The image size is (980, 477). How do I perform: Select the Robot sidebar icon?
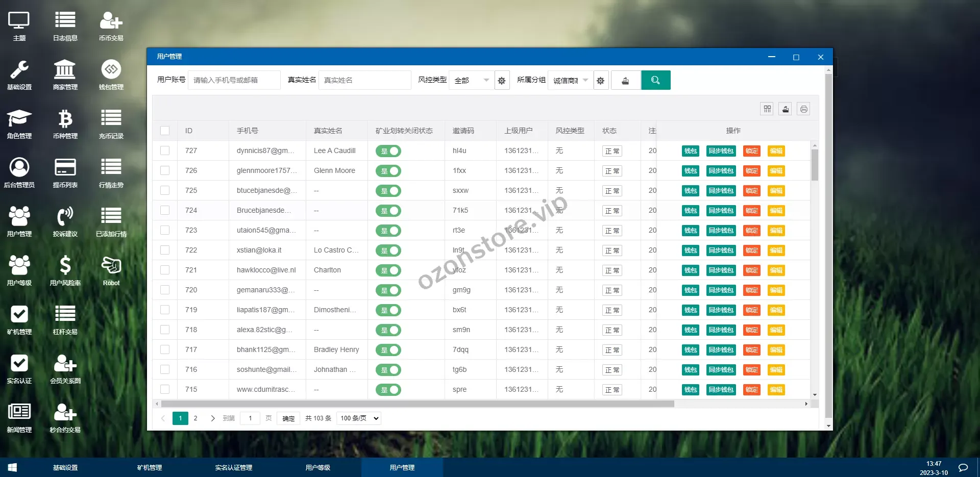pos(111,270)
